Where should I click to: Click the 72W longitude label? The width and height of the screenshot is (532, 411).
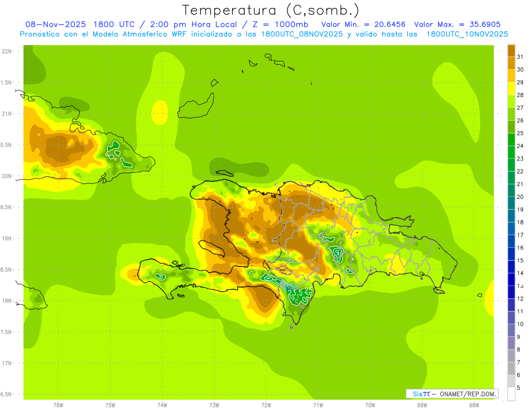(266, 405)
